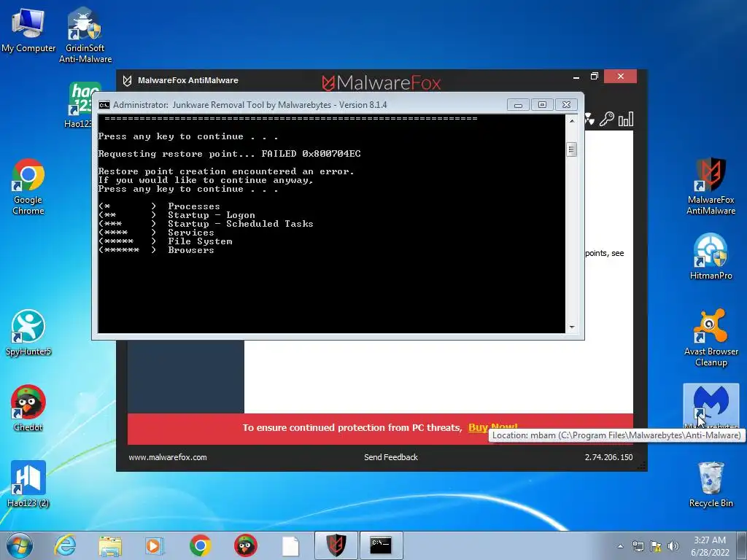Launch HitmanPro desktop shortcut
Screen dimensions: 747x560
(x=711, y=256)
